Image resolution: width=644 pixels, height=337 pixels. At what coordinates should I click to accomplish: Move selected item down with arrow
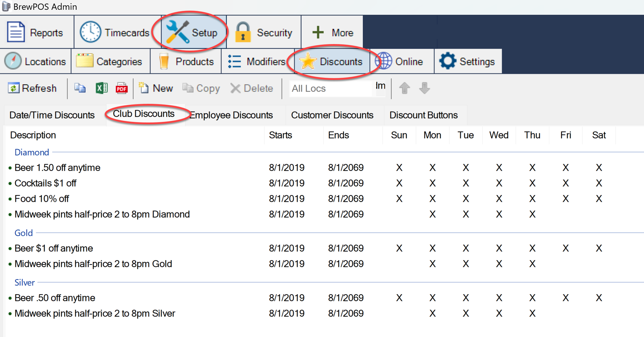point(425,88)
